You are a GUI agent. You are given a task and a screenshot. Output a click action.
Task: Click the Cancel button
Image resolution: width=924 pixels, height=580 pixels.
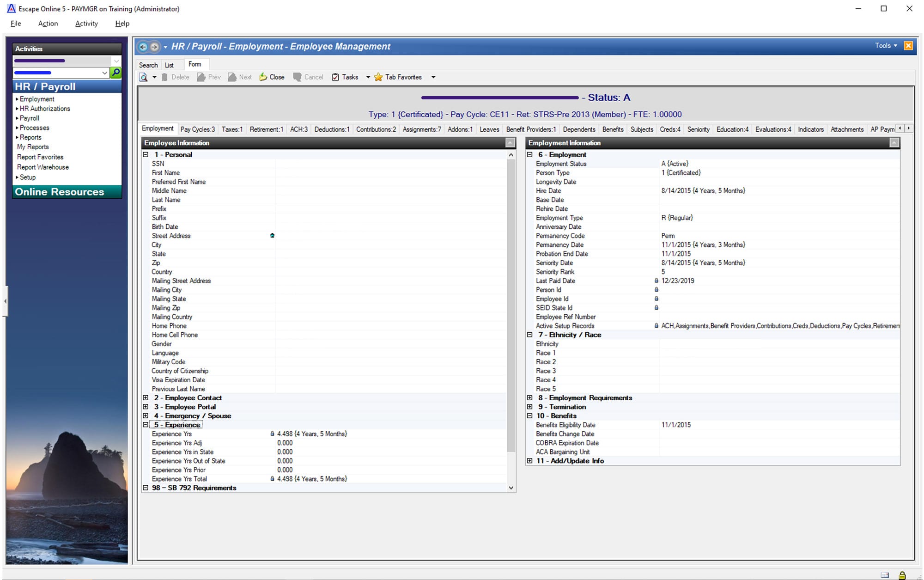(308, 77)
